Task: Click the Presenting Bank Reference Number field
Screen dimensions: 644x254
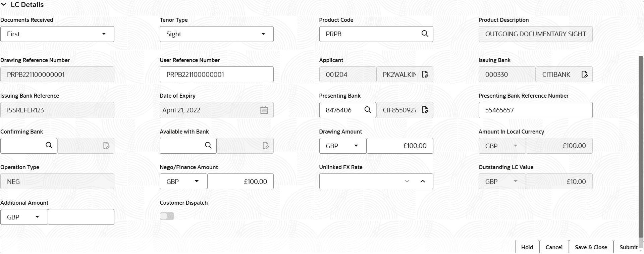Action: point(535,110)
